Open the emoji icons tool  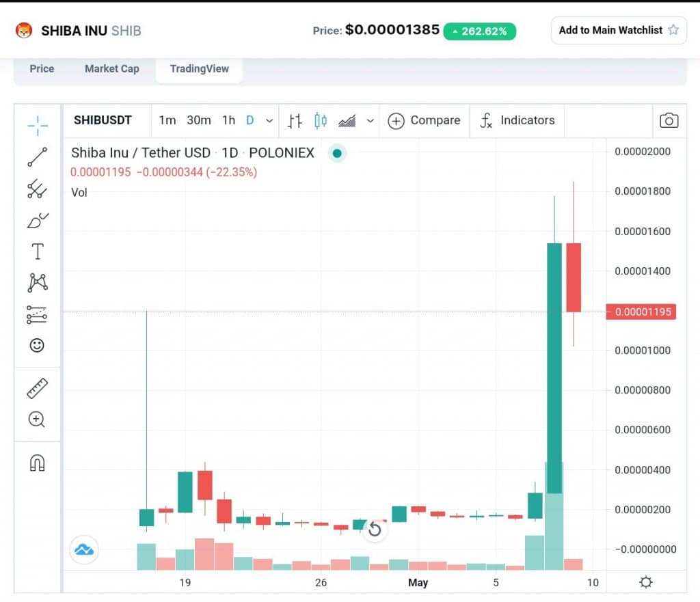37,345
